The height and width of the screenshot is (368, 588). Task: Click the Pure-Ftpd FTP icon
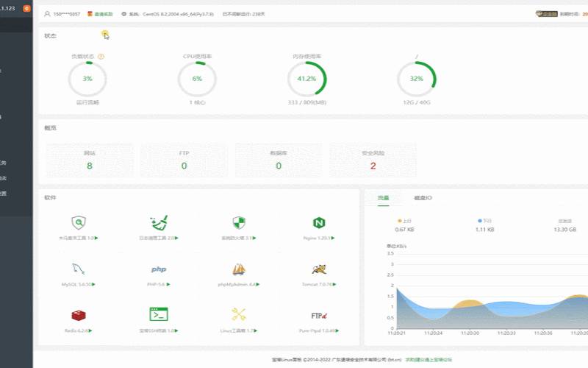pyautogui.click(x=318, y=315)
